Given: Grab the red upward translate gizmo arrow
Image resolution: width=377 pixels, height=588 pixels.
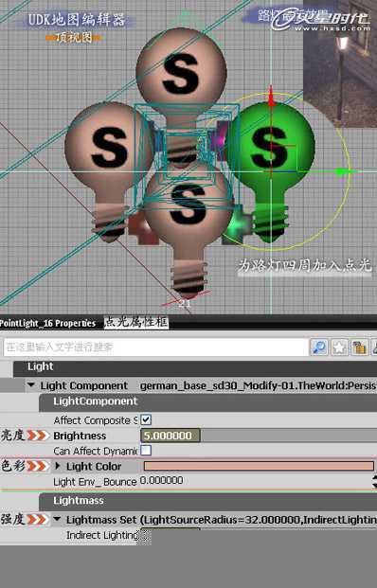Looking at the screenshot, I should point(271,97).
